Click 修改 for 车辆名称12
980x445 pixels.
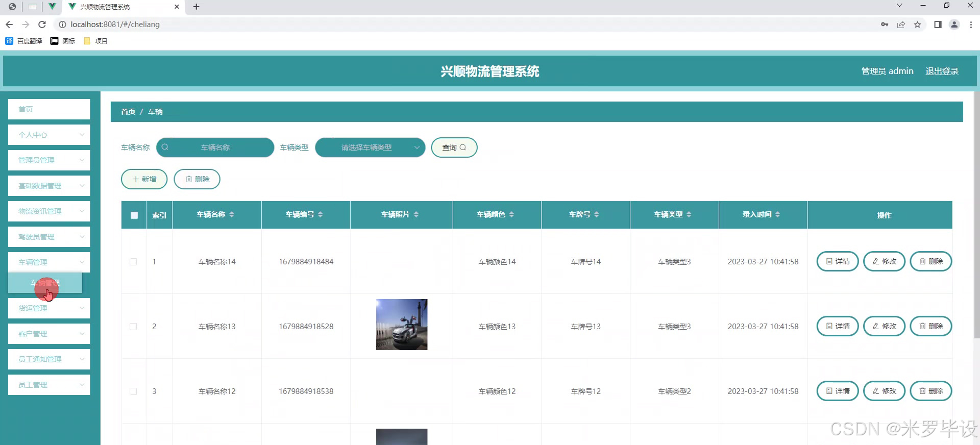[x=884, y=391]
